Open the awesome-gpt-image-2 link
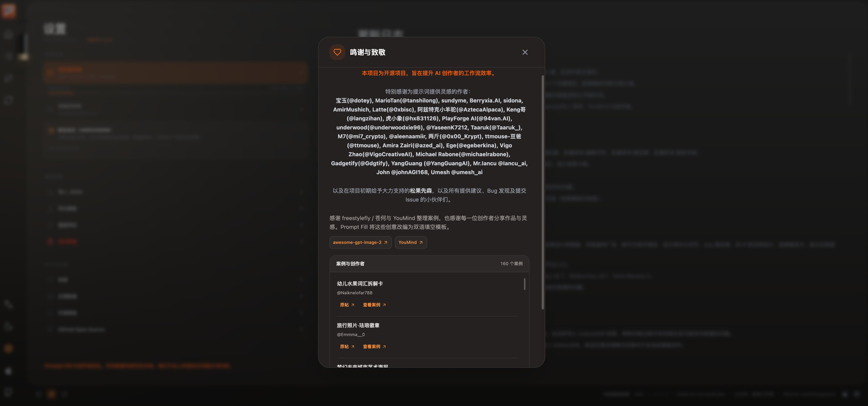Screen dimensions: 868x406 coord(360,242)
